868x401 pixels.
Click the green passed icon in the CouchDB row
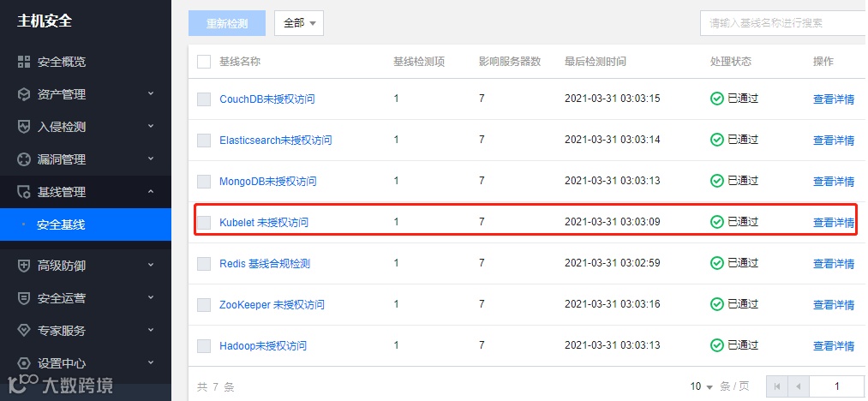coord(717,99)
